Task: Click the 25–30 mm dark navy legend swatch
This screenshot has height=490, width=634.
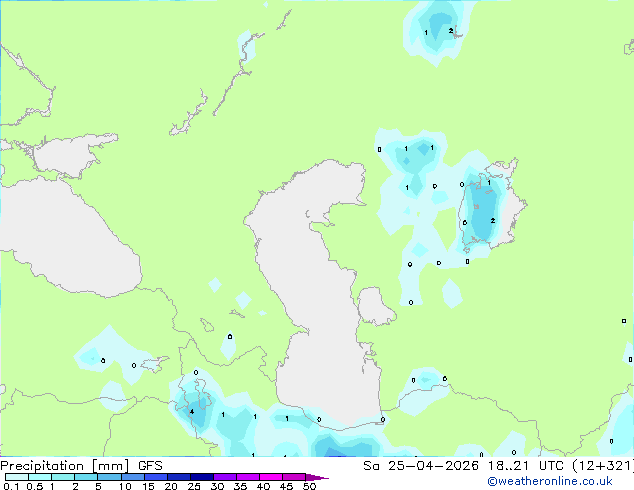Action: (202, 477)
